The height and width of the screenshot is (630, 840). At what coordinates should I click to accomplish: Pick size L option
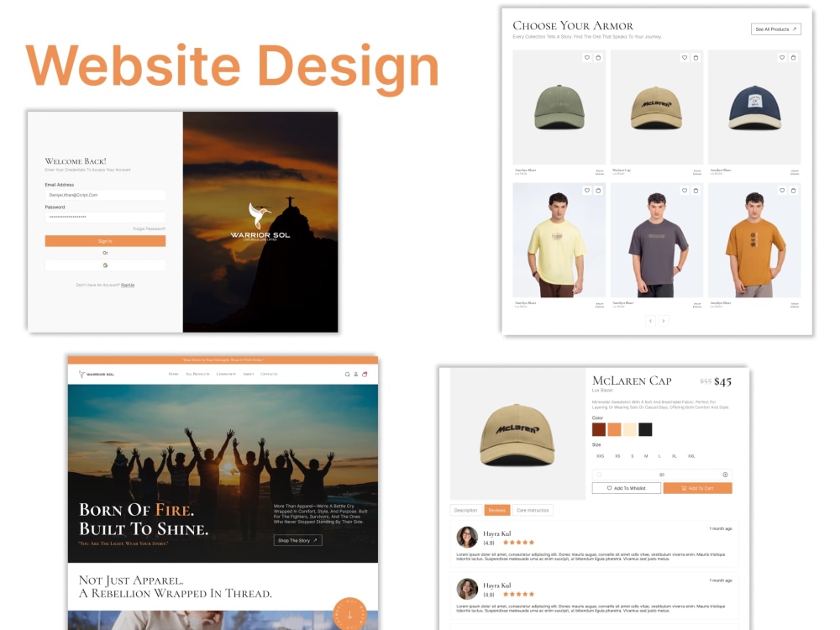[x=659, y=456]
